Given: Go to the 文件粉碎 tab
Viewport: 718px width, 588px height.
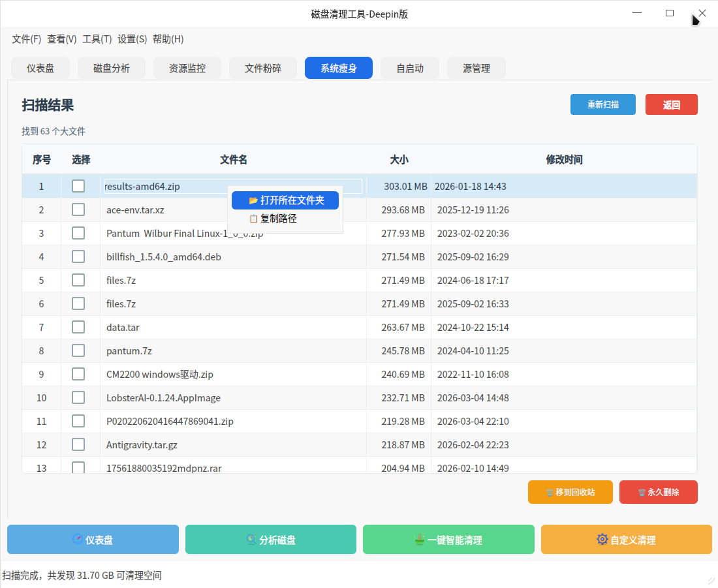Looking at the screenshot, I should click(263, 68).
